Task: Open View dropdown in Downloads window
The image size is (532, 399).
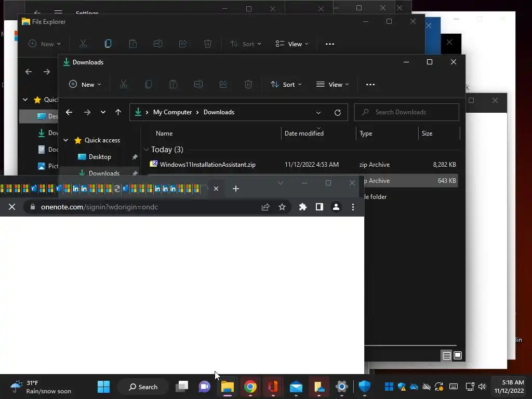Action: coord(332,85)
